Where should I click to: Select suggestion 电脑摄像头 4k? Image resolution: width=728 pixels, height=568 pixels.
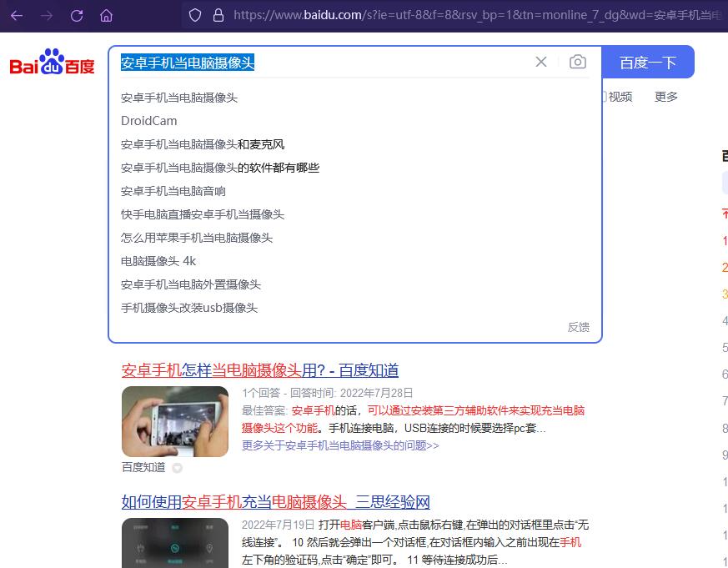pos(158,261)
